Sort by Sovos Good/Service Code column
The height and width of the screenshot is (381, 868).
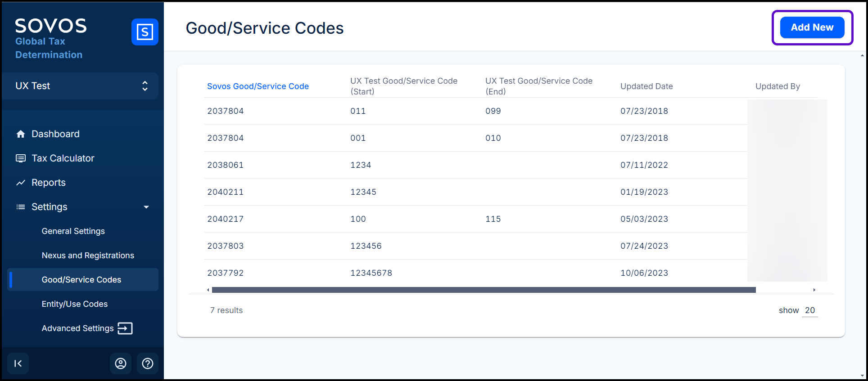coord(258,86)
